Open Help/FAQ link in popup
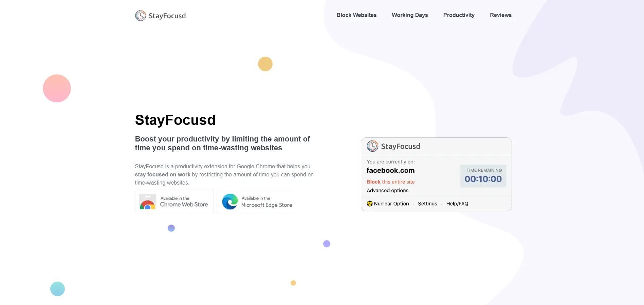644x305 pixels. point(457,204)
